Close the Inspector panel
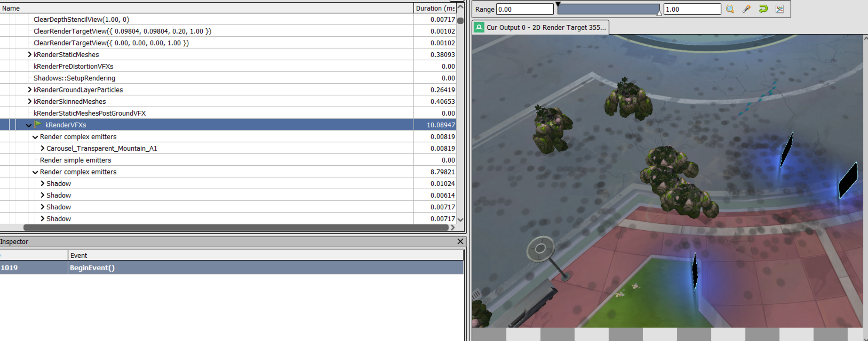The image size is (868, 341). point(460,242)
